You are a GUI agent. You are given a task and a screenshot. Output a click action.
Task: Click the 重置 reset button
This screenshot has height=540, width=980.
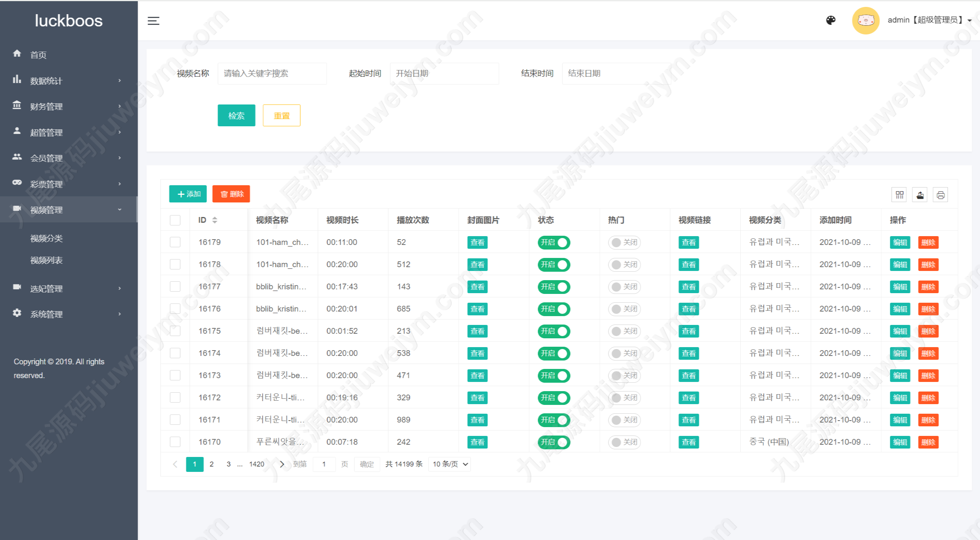(x=282, y=115)
